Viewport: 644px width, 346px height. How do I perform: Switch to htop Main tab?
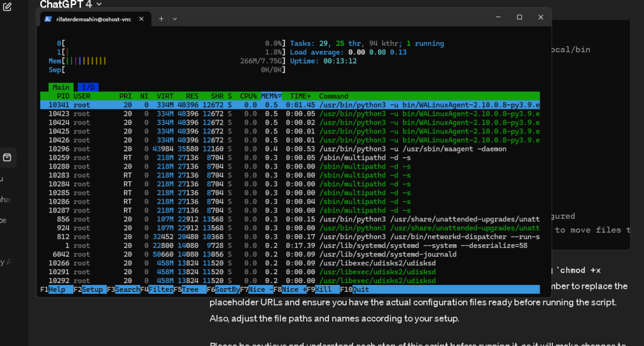(x=61, y=87)
